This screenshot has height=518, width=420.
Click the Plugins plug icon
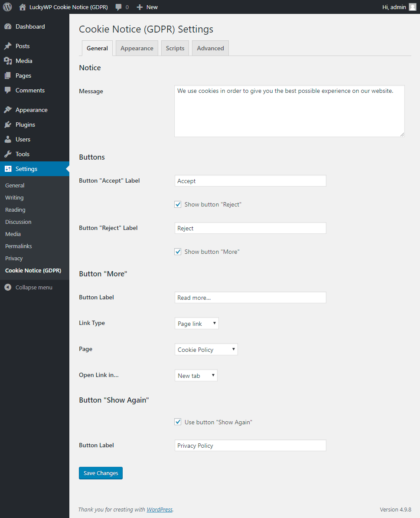[x=8, y=125]
